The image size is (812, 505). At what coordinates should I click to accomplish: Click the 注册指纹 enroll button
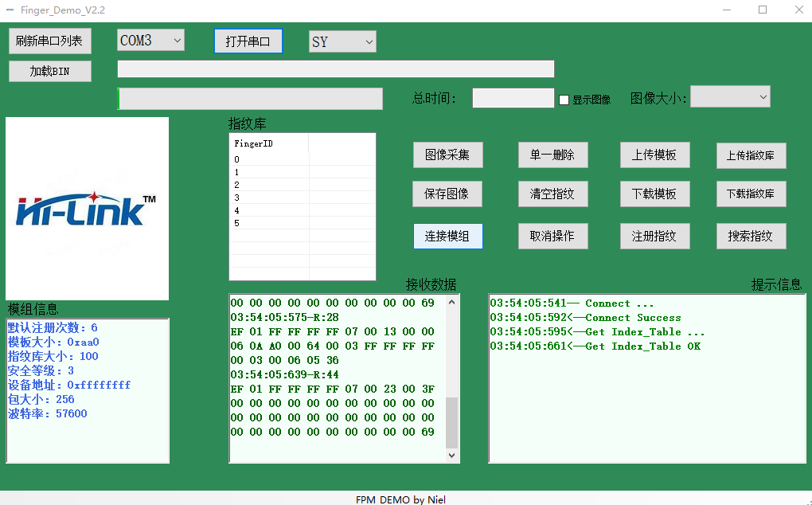[654, 237]
